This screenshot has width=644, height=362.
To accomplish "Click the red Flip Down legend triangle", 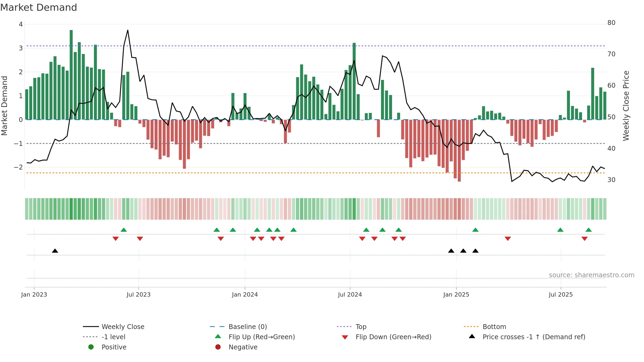I will click(x=345, y=337).
